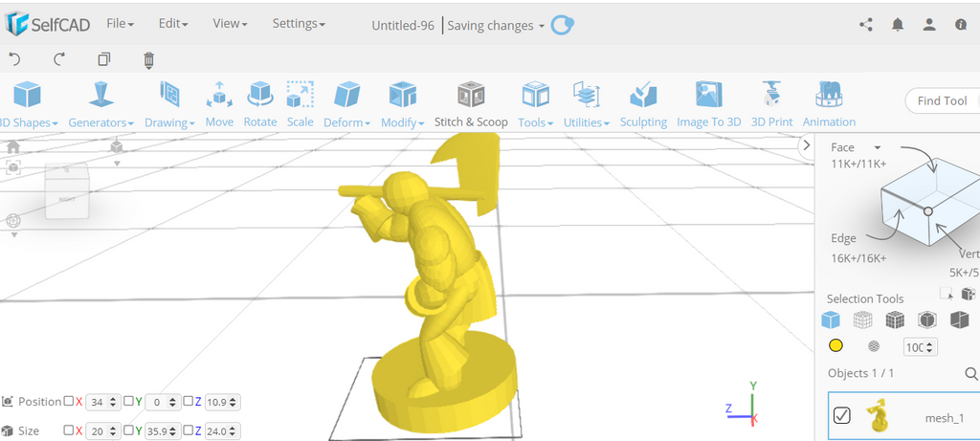This screenshot has width=980, height=441.
Task: Open the Edit menu
Action: tap(173, 24)
